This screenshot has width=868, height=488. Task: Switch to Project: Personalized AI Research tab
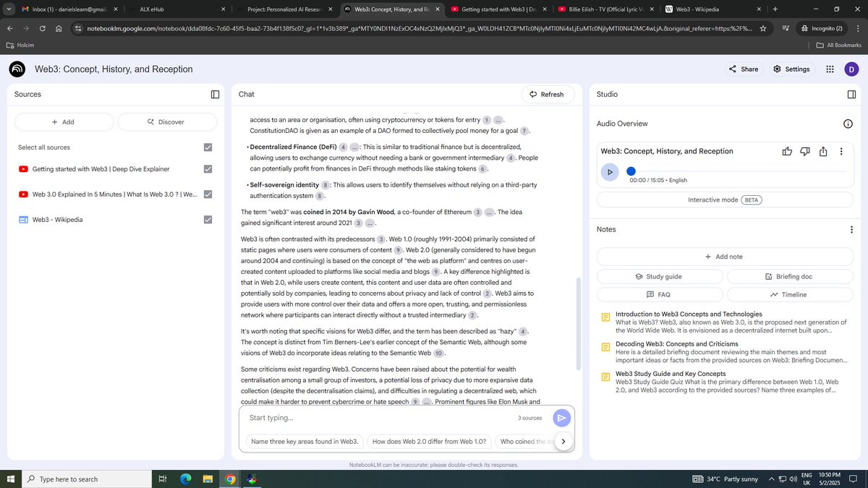286,9
